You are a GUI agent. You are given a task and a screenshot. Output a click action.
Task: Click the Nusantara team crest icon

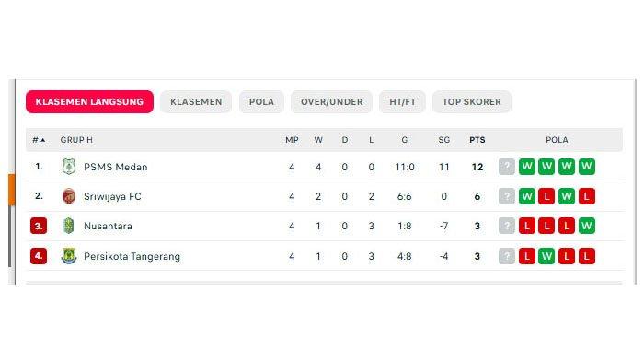pos(69,226)
